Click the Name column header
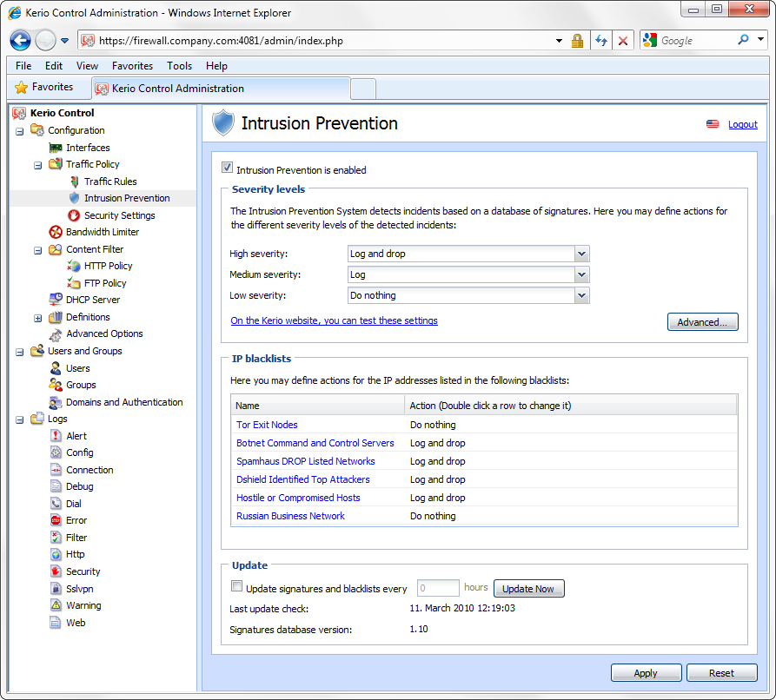Image resolution: width=776 pixels, height=700 pixels. pos(318,406)
